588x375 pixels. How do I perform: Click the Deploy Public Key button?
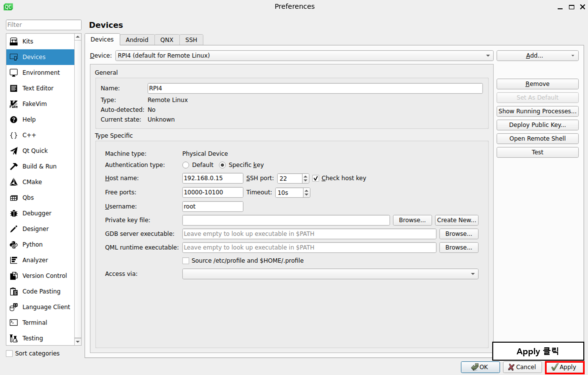[x=537, y=125]
